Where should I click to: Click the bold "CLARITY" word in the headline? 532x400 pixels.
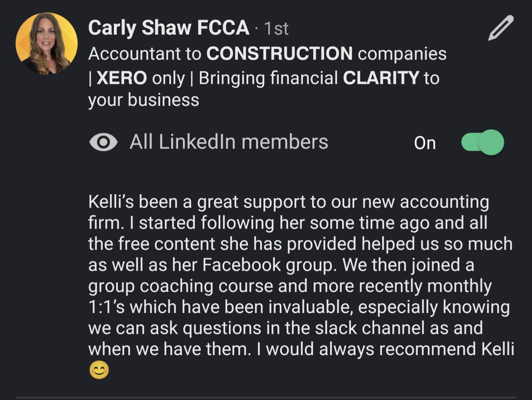381,78
